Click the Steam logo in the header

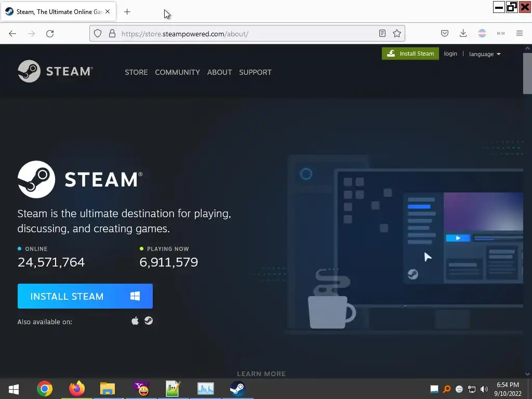tap(55, 71)
